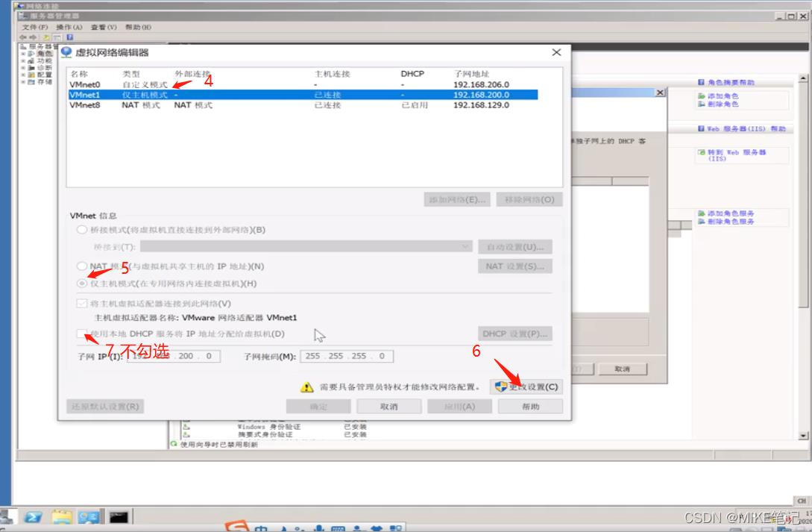Screen dimensions: 812x532
Task: Expand the 诊断 tree node
Action: click(23, 68)
